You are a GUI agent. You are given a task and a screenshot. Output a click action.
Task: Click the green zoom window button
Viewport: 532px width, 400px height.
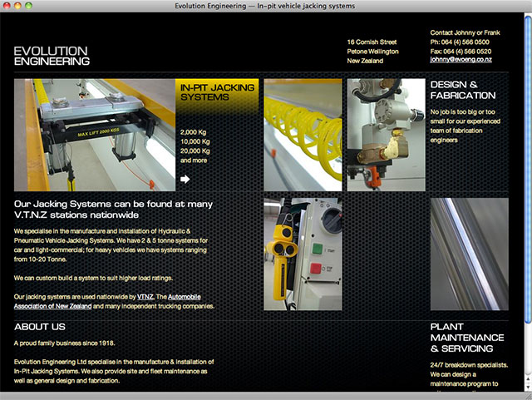pyautogui.click(x=29, y=6)
